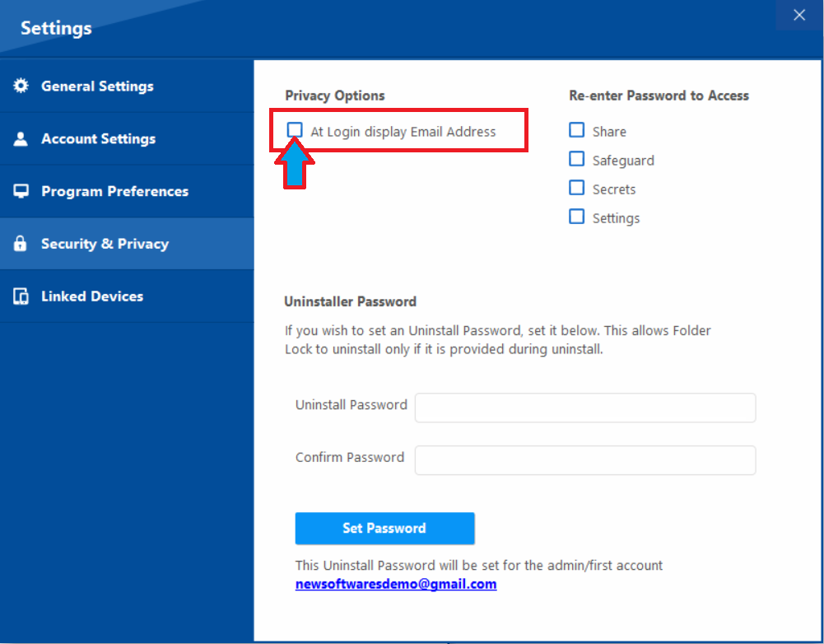
Task: Click the monitor icon beside Program Preferences
Action: tap(20, 191)
